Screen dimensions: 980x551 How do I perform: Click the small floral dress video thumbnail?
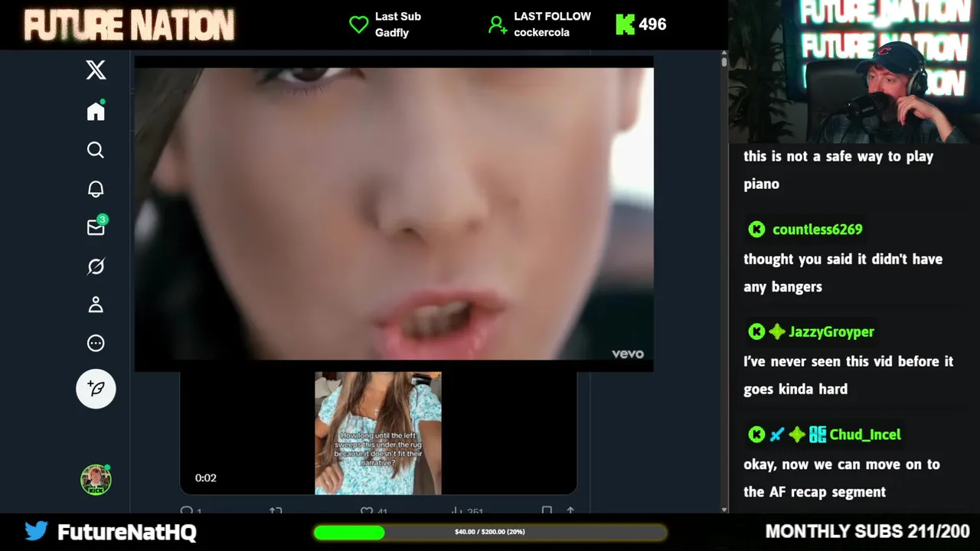click(x=378, y=433)
